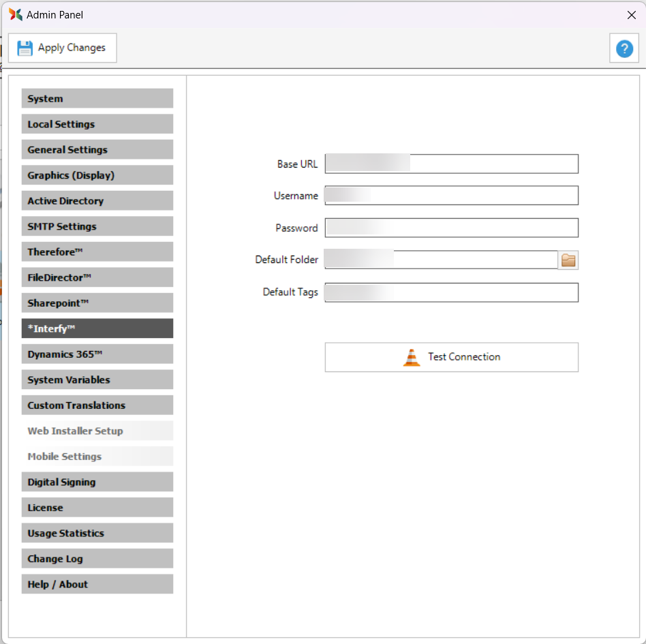Click Apply Changes save button

click(x=62, y=48)
